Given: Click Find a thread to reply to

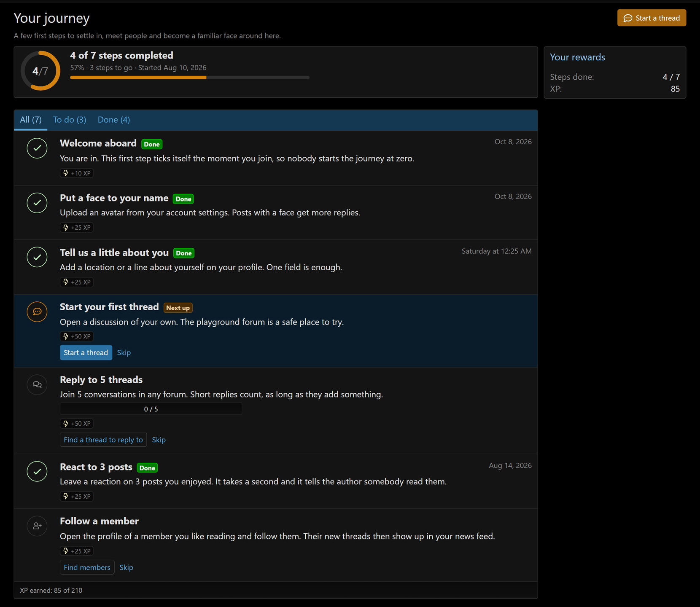Looking at the screenshot, I should pos(103,440).
